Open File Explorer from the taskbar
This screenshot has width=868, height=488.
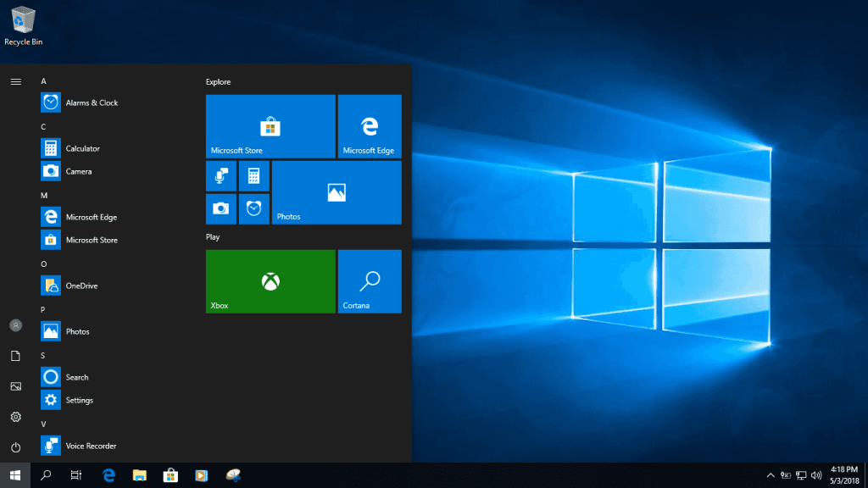tap(140, 475)
